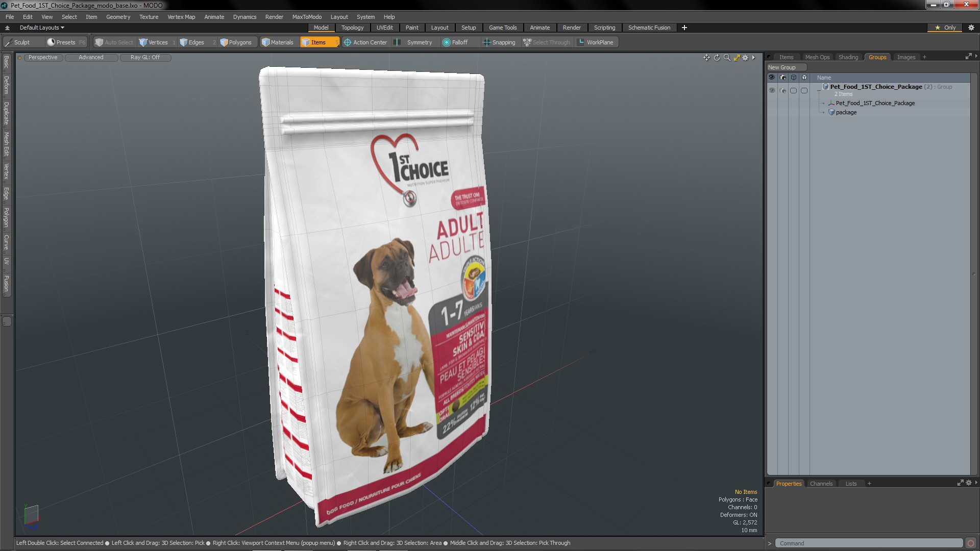Click the Groups panel vertical scrollbar

(974, 274)
